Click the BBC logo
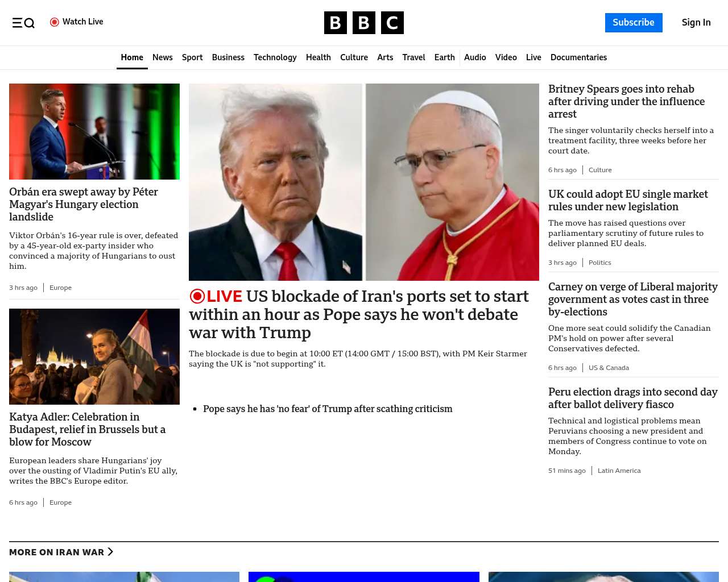This screenshot has height=582, width=728. pos(363,23)
